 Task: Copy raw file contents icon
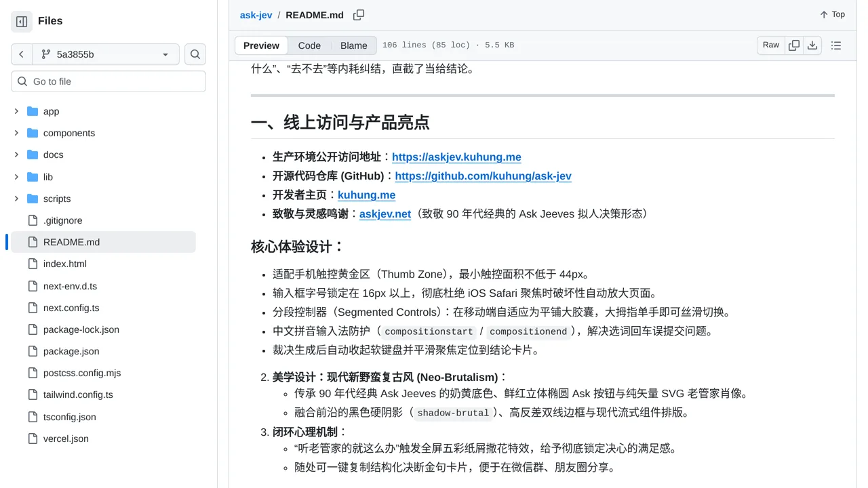pyautogui.click(x=794, y=45)
